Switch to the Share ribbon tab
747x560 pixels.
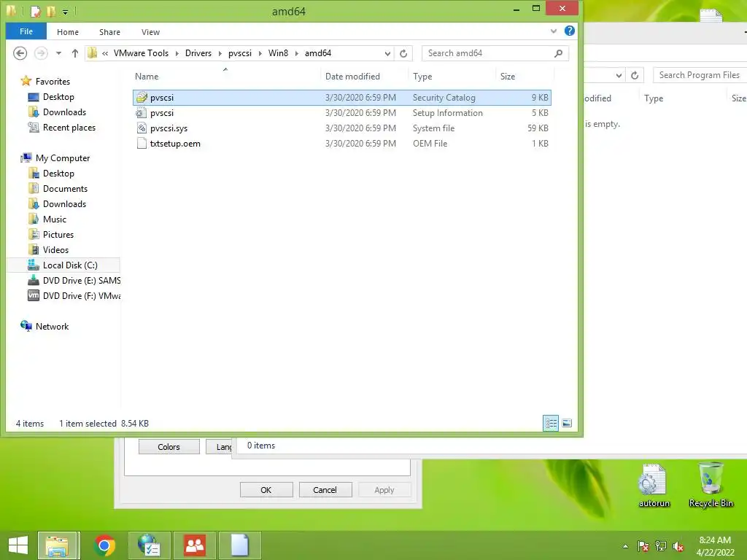(x=109, y=32)
